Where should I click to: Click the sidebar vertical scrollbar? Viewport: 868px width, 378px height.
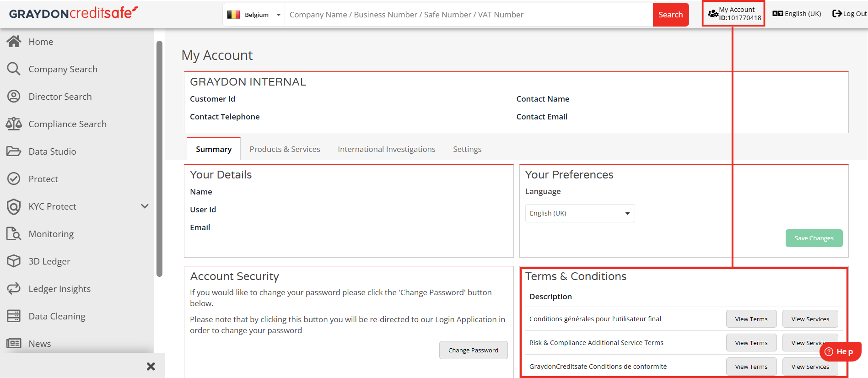point(159,159)
